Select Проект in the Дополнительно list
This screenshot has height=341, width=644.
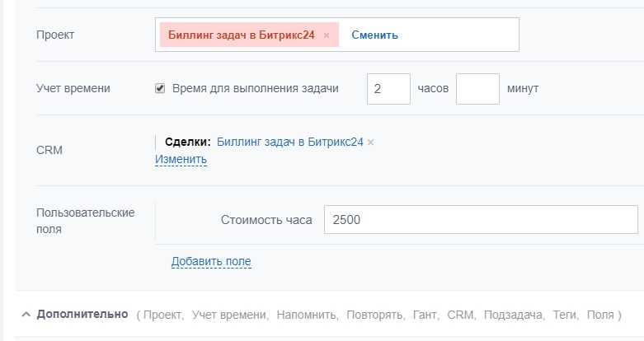pyautogui.click(x=165, y=315)
